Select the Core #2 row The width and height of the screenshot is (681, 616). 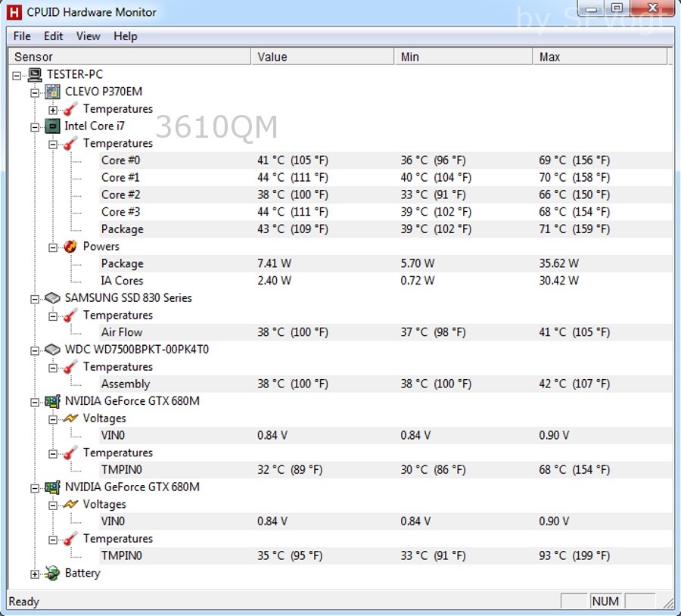point(386,194)
